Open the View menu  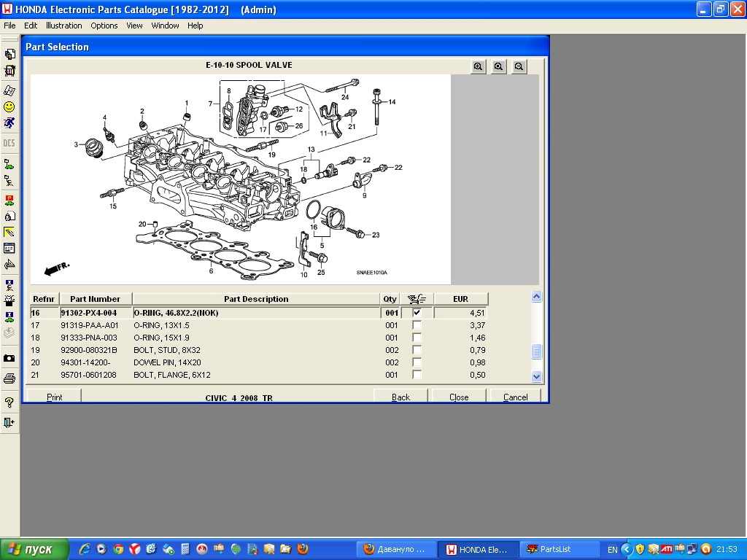(x=134, y=26)
